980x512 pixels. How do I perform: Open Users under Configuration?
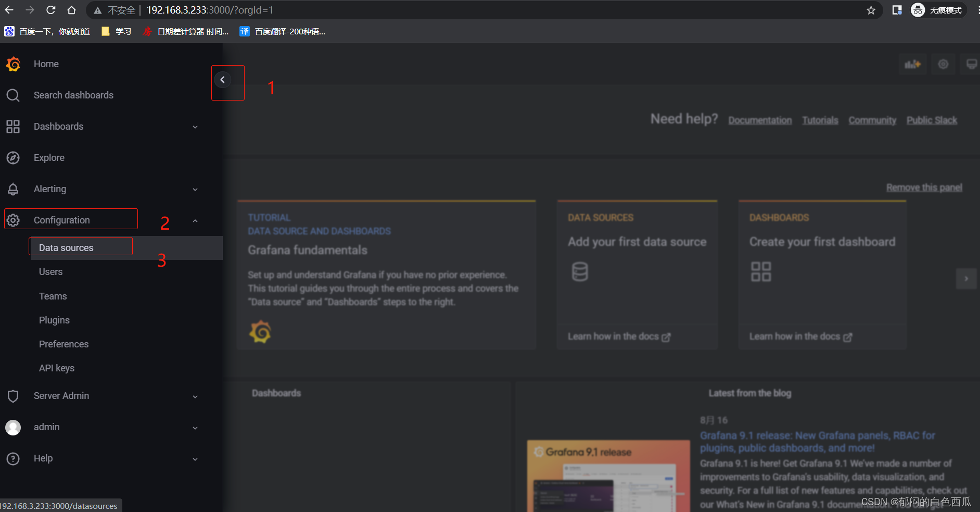(50, 272)
